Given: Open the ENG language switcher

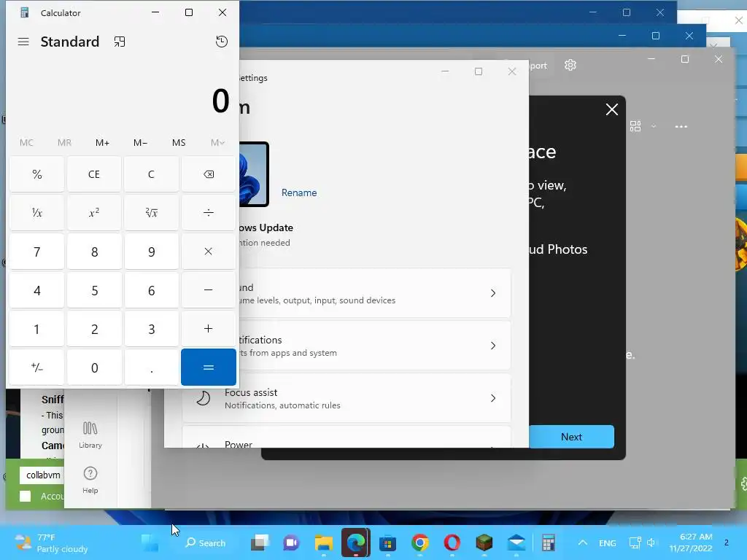Looking at the screenshot, I should click(608, 542).
